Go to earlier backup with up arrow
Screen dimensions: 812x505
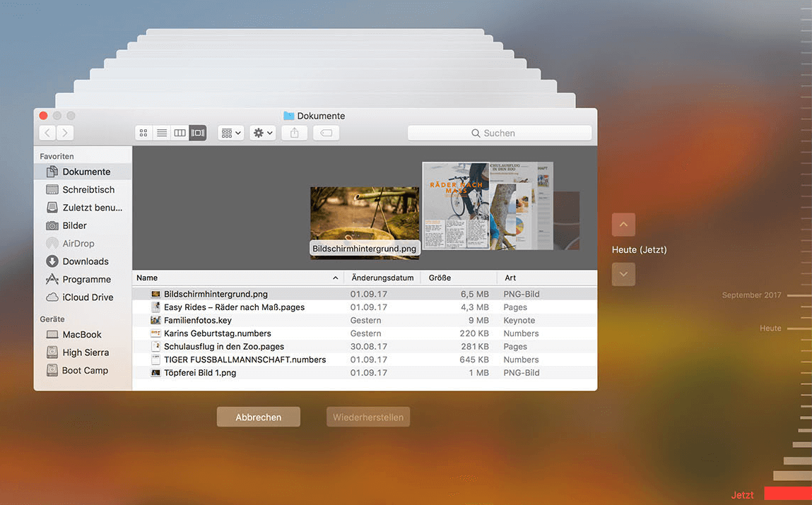click(623, 225)
